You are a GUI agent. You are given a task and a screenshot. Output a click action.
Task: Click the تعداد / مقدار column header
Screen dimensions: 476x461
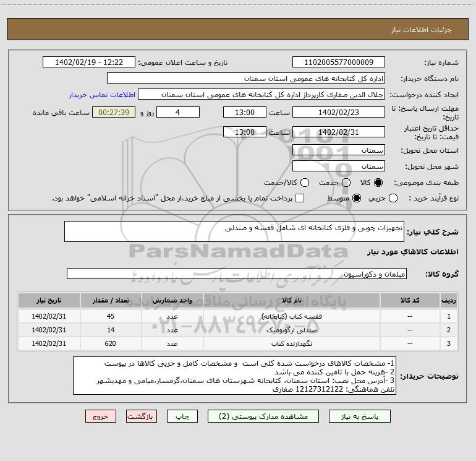(x=111, y=300)
